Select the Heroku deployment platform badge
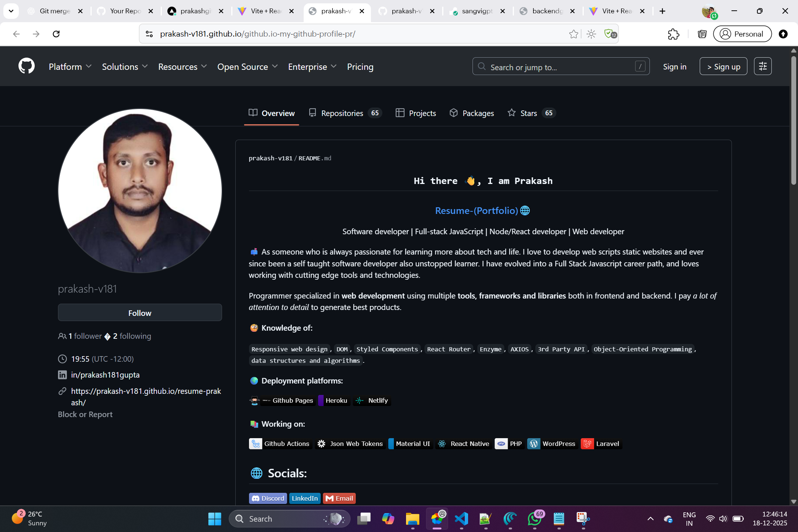Viewport: 798px width, 532px height. pos(333,400)
